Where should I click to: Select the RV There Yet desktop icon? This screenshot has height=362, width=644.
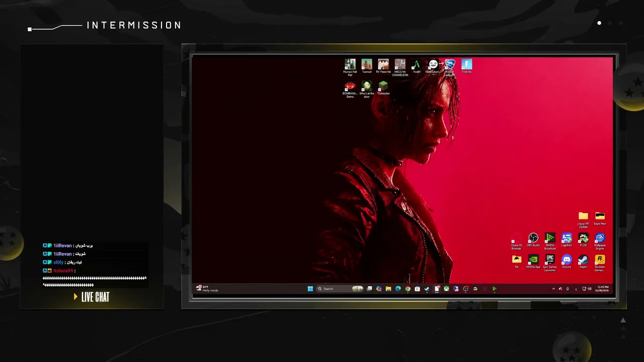(x=383, y=66)
